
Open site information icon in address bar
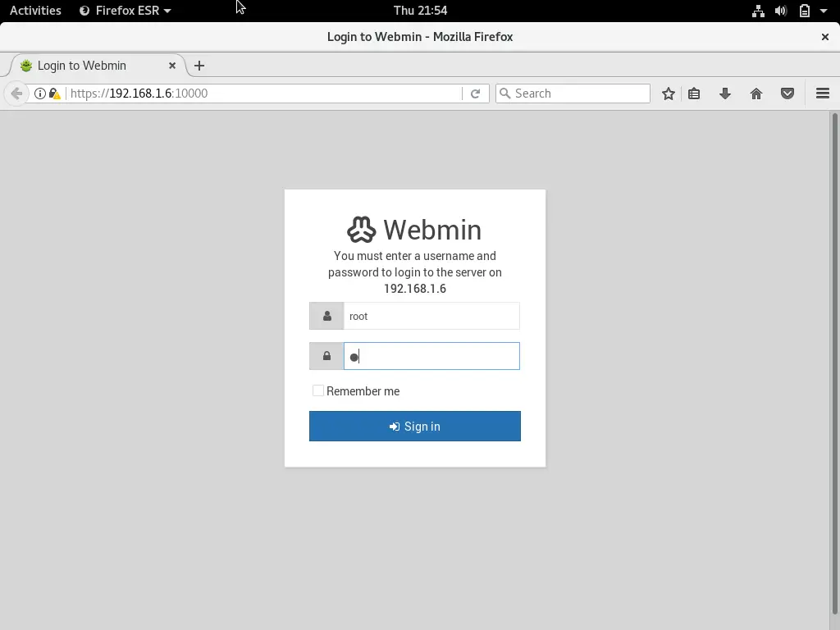[40, 94]
